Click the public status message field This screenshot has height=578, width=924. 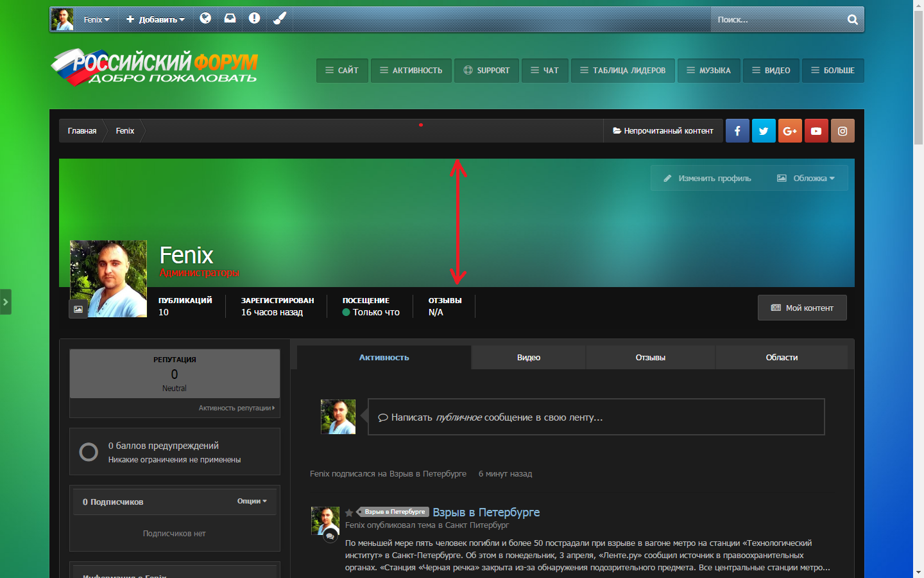coord(596,417)
